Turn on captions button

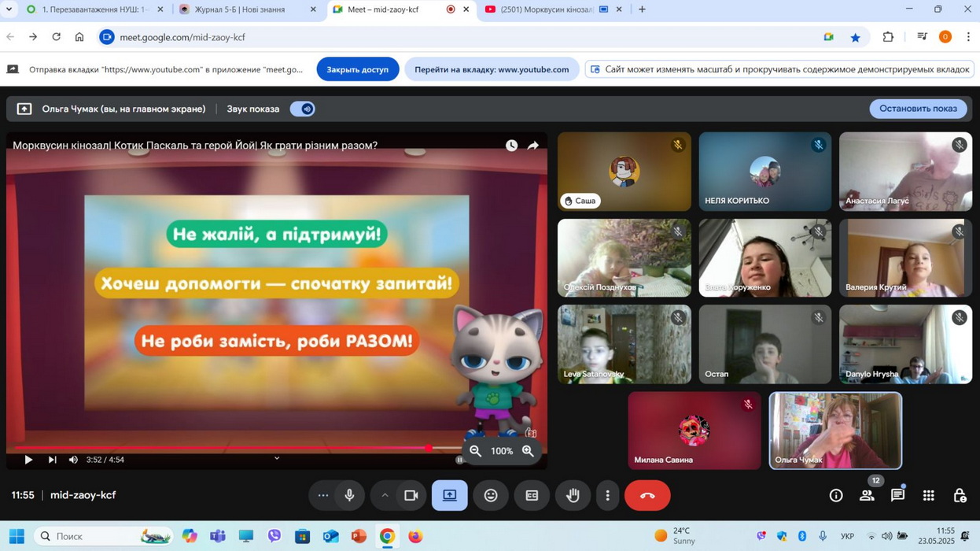tap(532, 495)
